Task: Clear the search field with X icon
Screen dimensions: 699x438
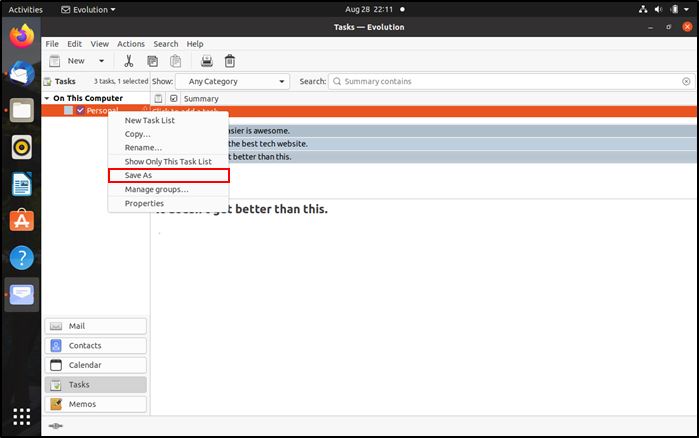Action: coord(686,82)
